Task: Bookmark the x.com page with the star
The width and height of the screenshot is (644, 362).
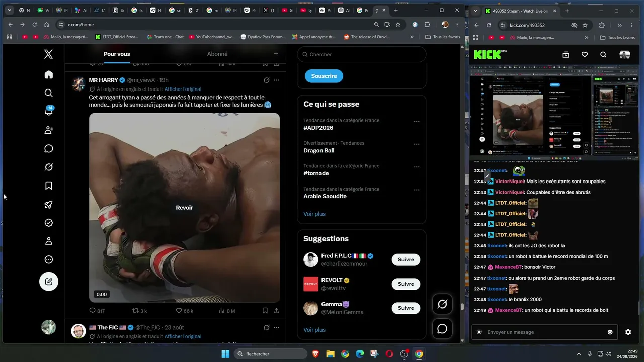Action: (398, 24)
